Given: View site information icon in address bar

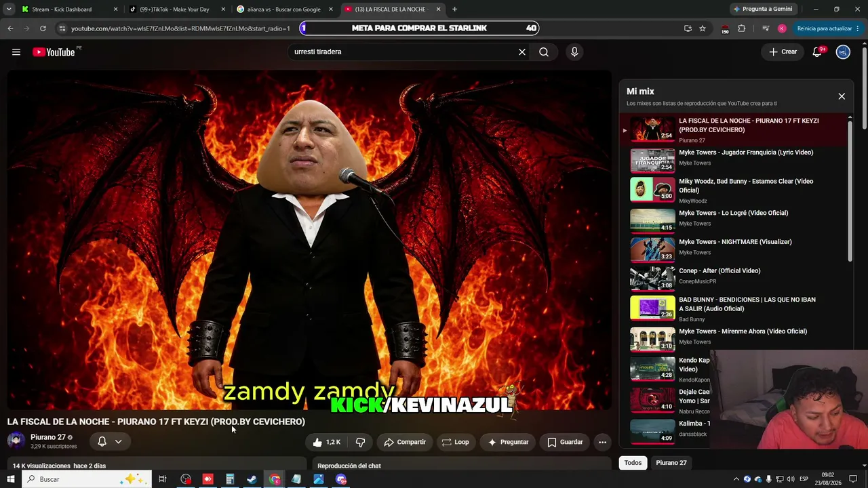Looking at the screenshot, I should (x=62, y=28).
